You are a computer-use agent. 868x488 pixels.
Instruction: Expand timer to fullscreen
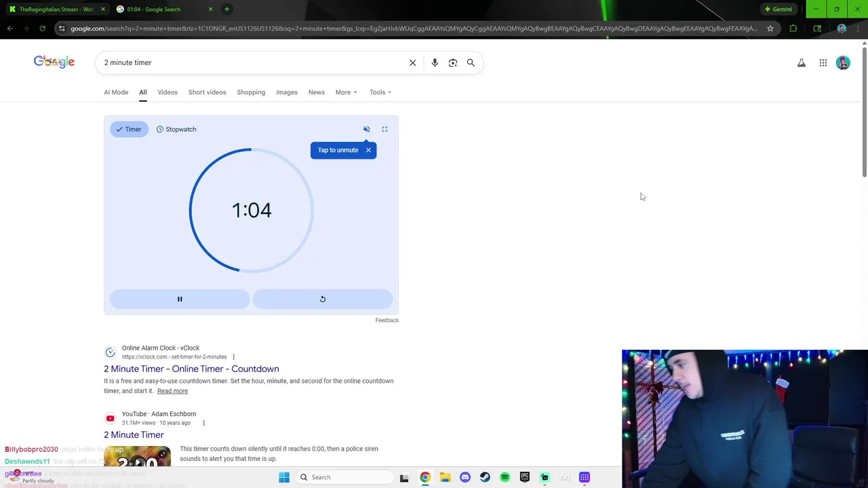pos(384,129)
